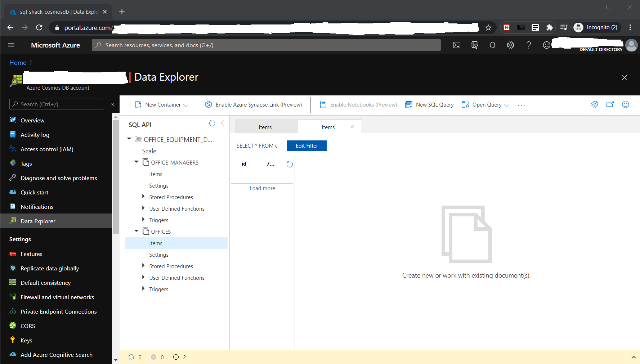Screen dimensions: 640x364
Task: Open Azure Cloud Shell icon
Action: tap(456, 45)
